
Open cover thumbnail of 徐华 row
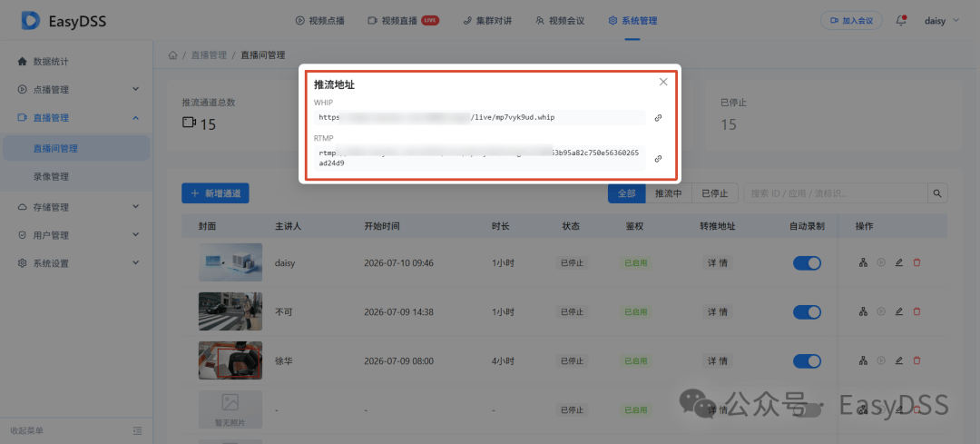[x=230, y=360]
